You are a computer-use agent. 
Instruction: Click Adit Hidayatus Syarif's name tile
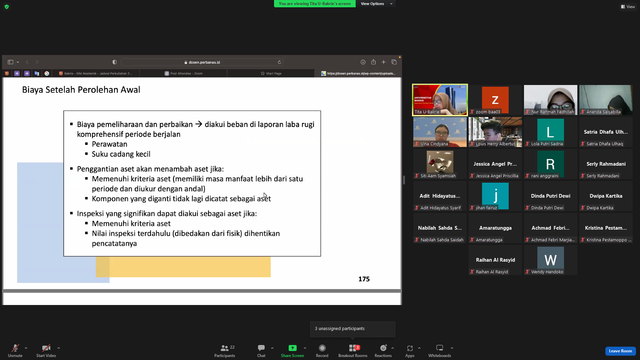coord(440,196)
